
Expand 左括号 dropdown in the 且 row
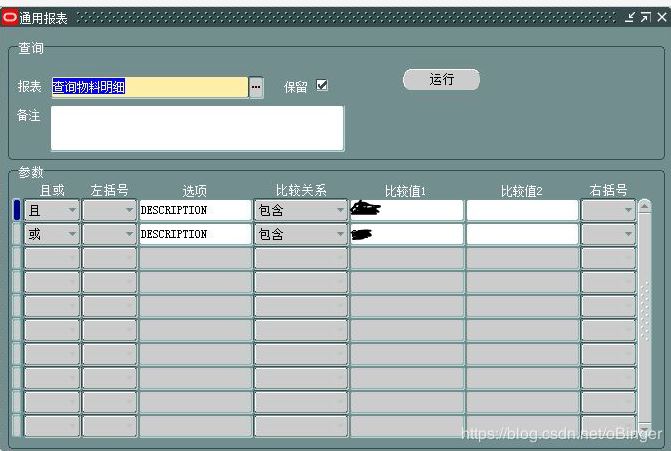pyautogui.click(x=110, y=210)
